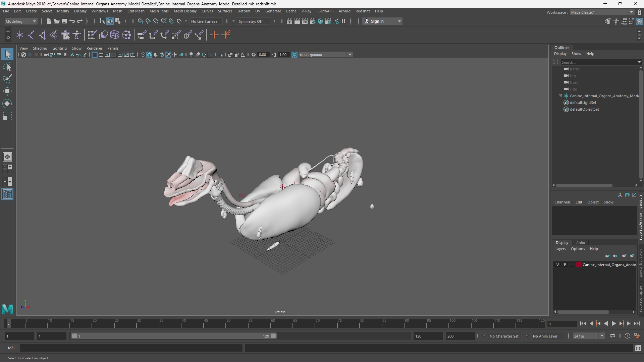644x362 pixels.
Task: Choose the Rotate tool in toolbox
Action: (7, 104)
